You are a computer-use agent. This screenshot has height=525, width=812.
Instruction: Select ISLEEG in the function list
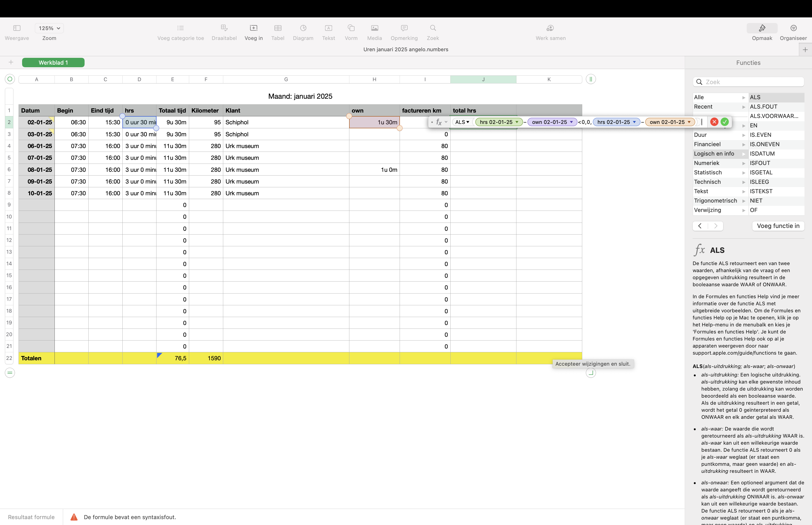point(759,182)
